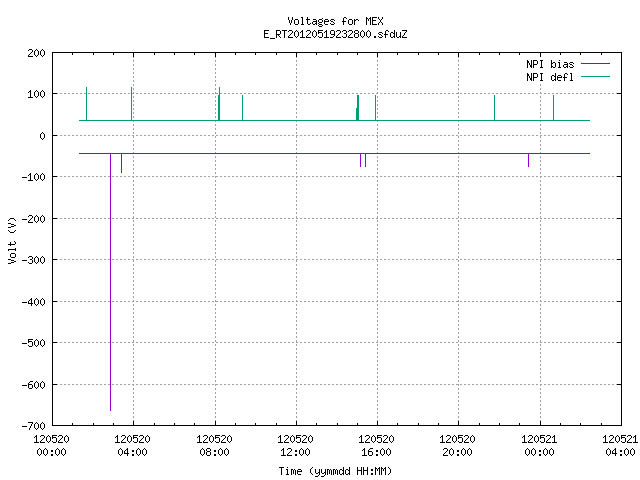
Task: Click the green spike just after 120521 00:00
Action: click(x=553, y=108)
